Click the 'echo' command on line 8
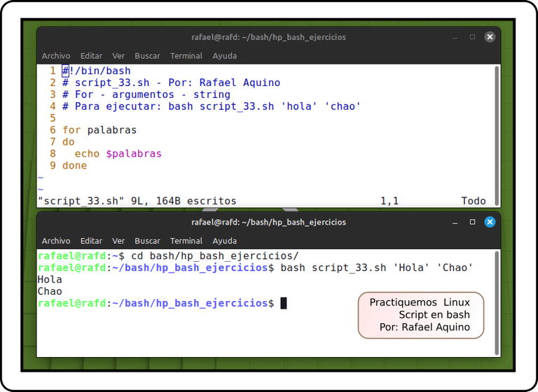This screenshot has width=538, height=392. [x=87, y=153]
